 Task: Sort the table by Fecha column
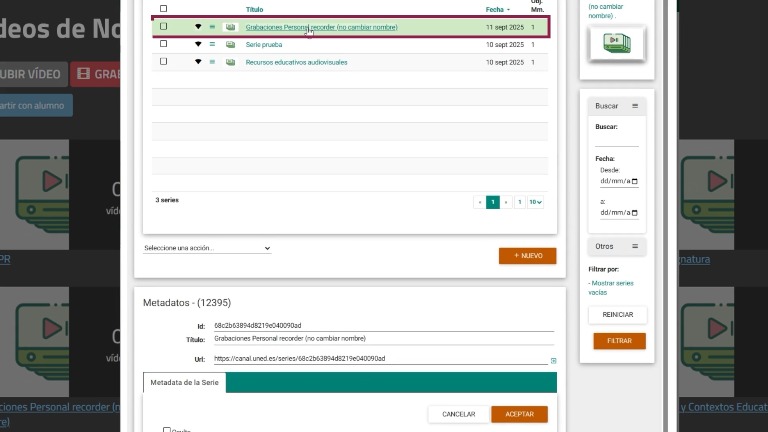(x=497, y=10)
